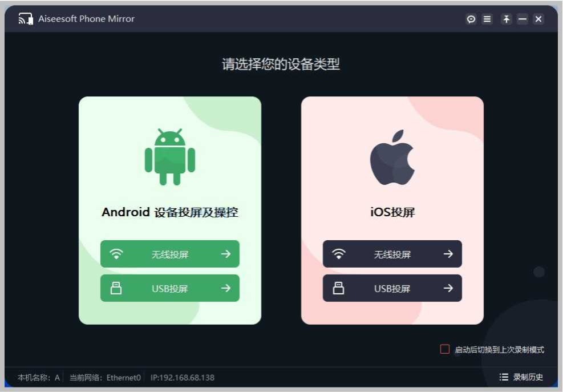The height and width of the screenshot is (392, 563).
Task: Open the hamburger menu in title bar
Action: coord(487,19)
